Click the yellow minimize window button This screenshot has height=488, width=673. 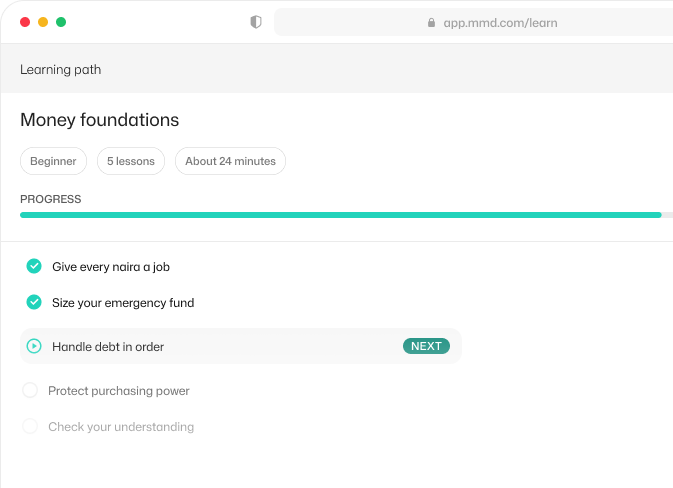click(x=43, y=22)
